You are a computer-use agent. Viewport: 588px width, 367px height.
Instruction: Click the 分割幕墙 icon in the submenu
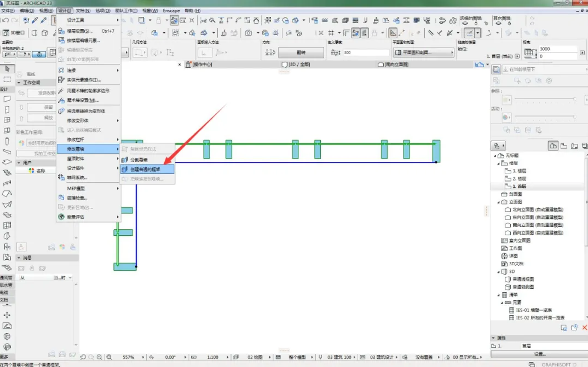coord(125,160)
